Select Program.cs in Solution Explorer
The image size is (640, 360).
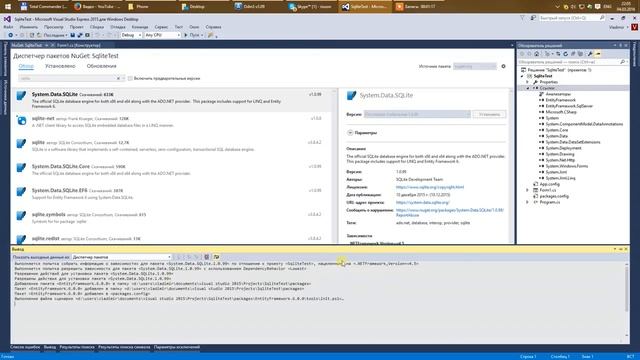pos(549,202)
